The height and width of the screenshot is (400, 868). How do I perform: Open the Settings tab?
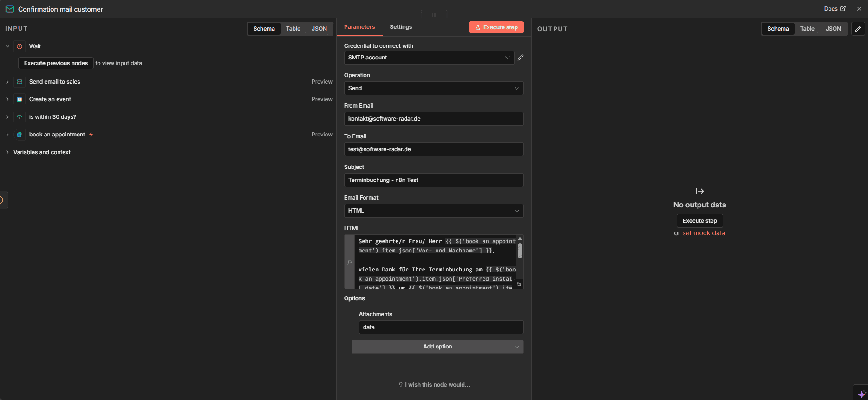tap(400, 27)
